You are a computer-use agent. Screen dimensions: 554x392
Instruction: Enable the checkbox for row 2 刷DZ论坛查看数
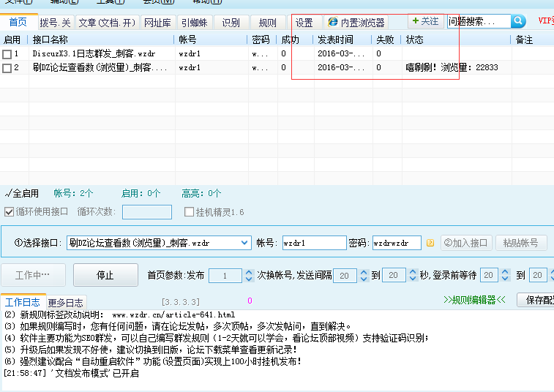click(7, 68)
